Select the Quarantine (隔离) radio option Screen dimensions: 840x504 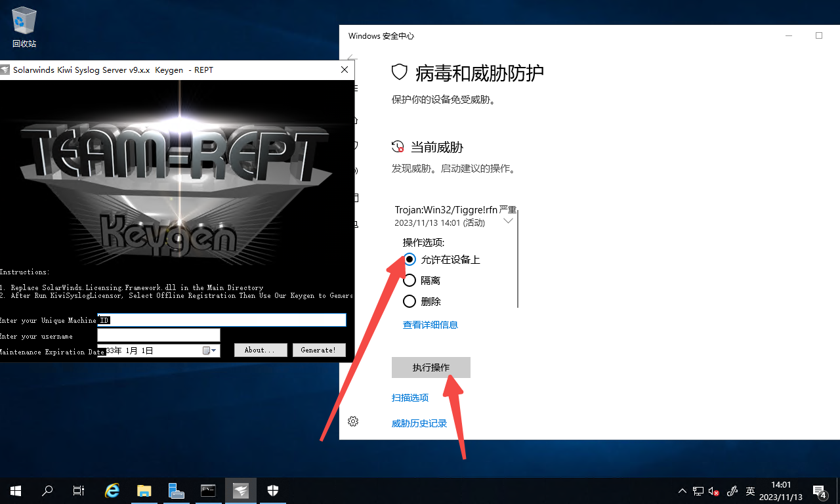[x=409, y=280]
